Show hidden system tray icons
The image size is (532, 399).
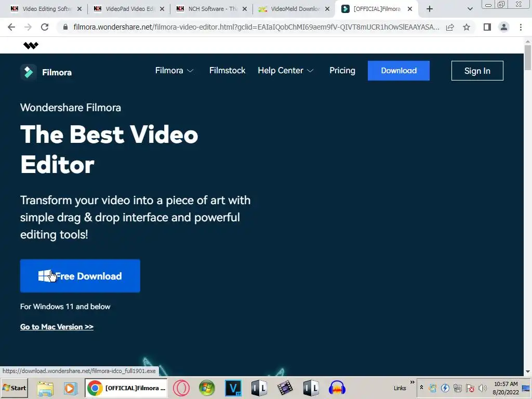point(421,388)
